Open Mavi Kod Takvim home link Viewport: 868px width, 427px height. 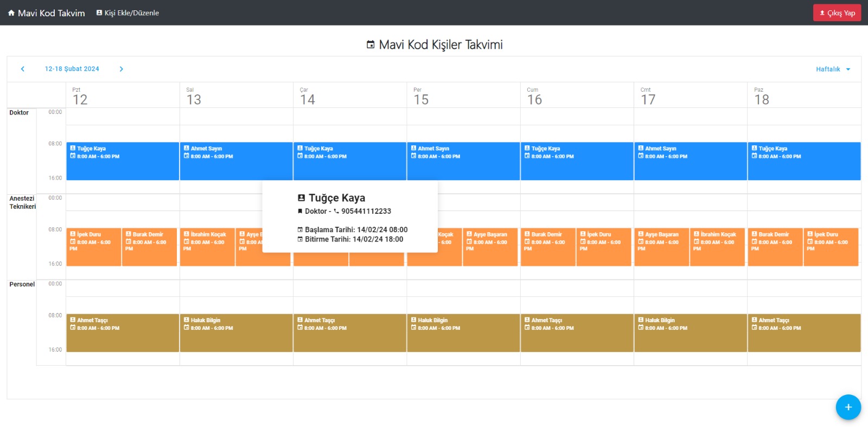[x=51, y=13]
